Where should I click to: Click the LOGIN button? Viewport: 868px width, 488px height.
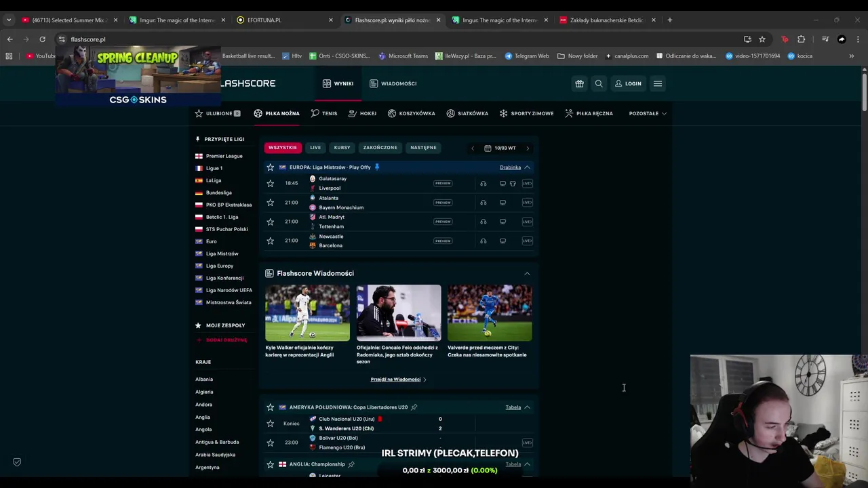(628, 83)
